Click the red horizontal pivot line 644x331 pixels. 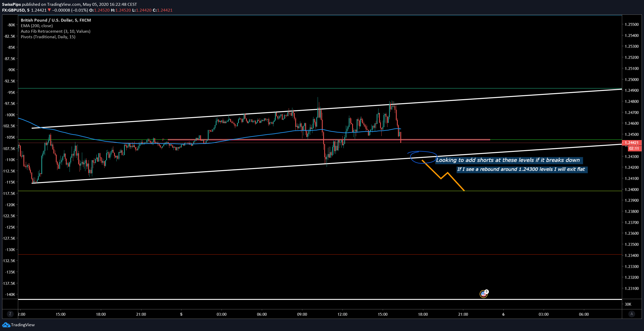[329, 140]
